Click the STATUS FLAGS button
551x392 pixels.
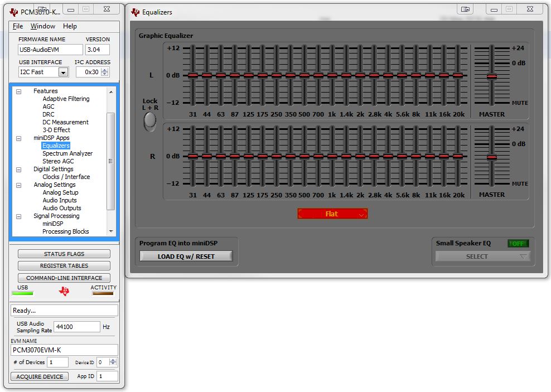[64, 254]
